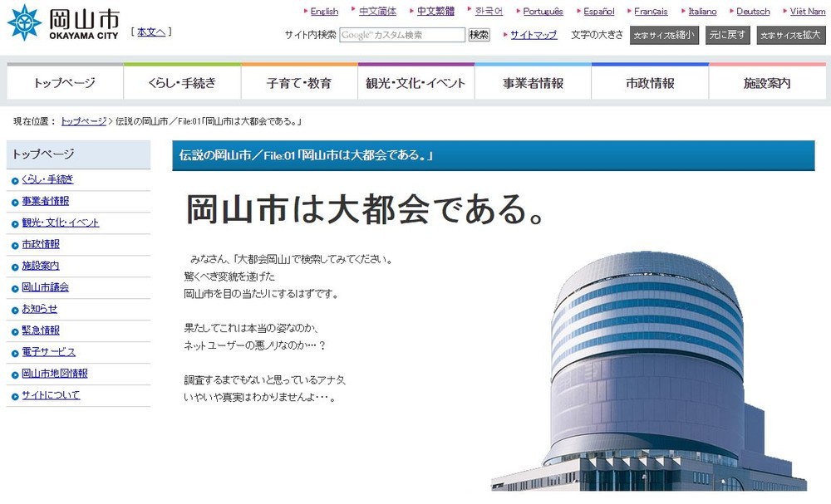The width and height of the screenshot is (831, 504).
Task: Select 市政情報 in the navigation bar
Action: point(649,82)
